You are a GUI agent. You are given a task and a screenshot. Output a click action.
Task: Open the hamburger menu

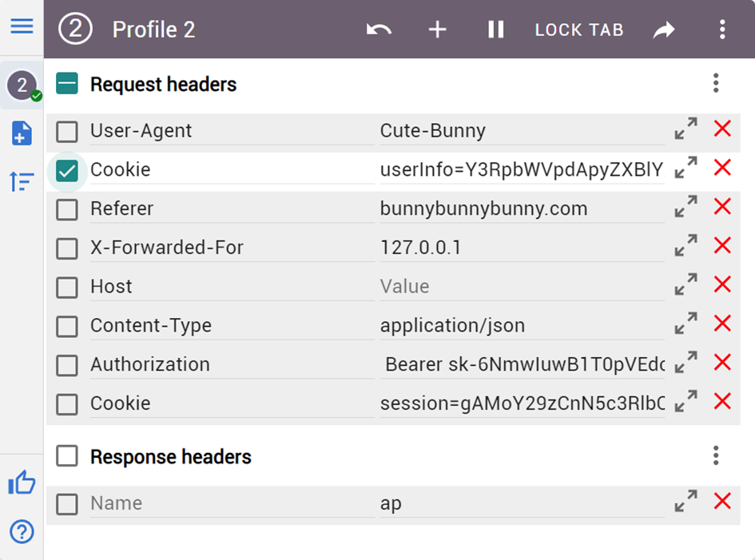(x=22, y=26)
